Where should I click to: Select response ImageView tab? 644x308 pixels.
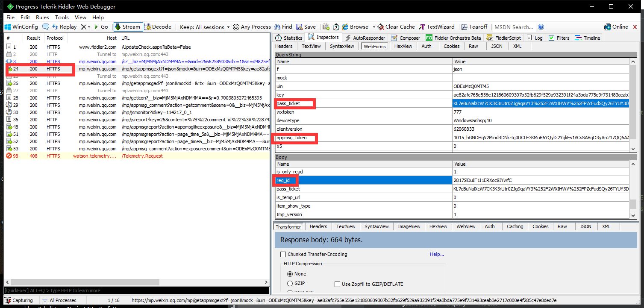409,226
